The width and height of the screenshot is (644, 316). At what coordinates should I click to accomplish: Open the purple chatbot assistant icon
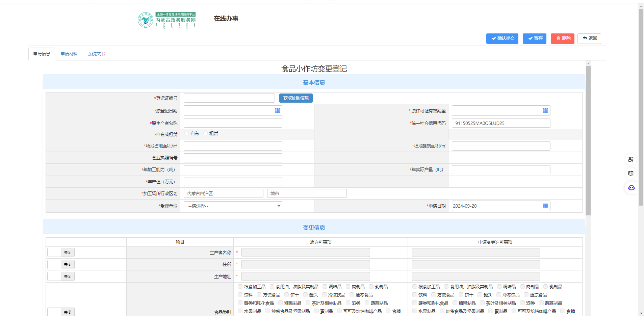pos(631,188)
